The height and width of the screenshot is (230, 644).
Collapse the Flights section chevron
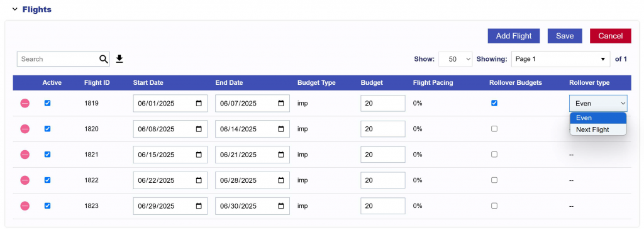(15, 9)
